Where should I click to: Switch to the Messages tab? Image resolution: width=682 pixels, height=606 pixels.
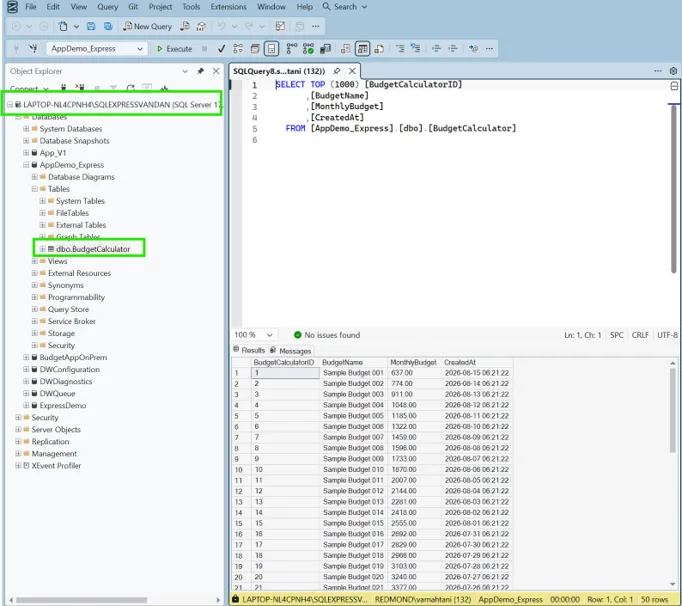pos(291,351)
